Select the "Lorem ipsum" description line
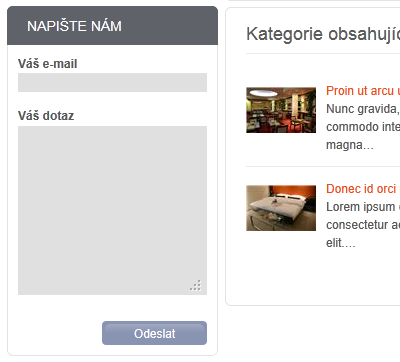Image resolution: width=400 pixels, height=362 pixels. coord(363,207)
